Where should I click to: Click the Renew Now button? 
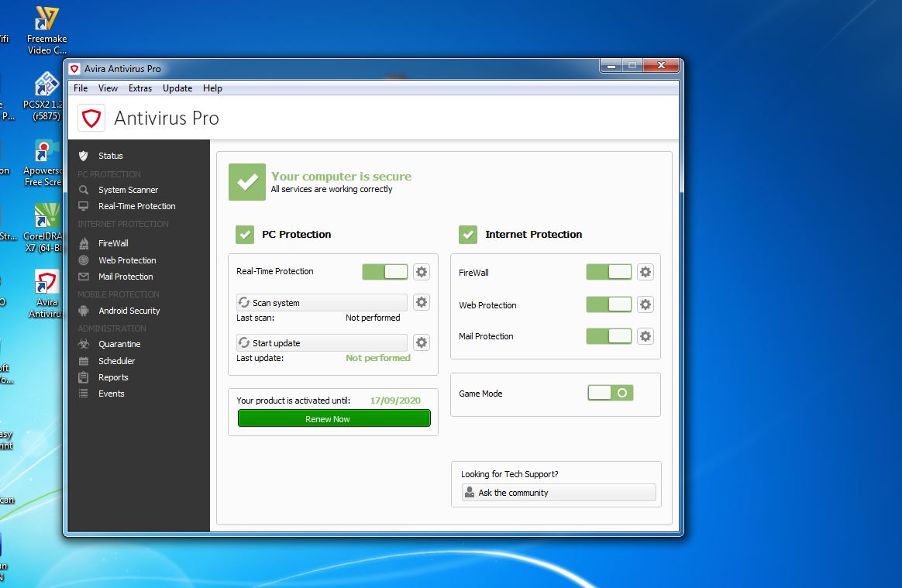tap(334, 418)
